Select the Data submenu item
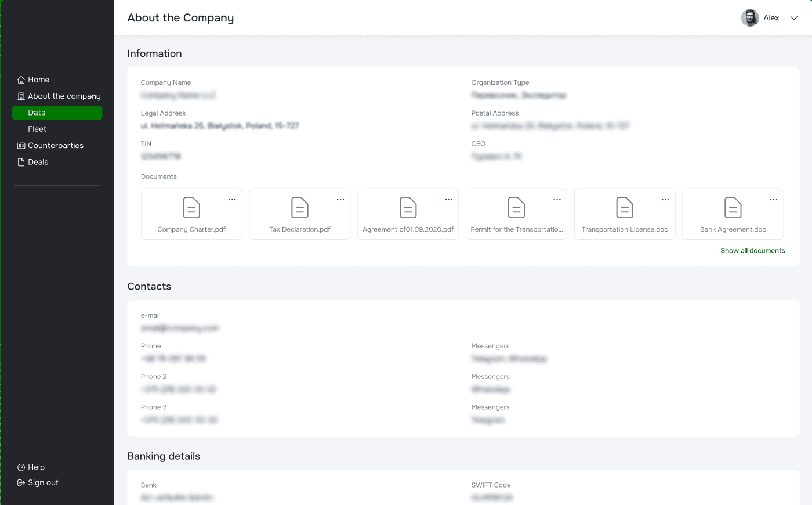 pos(57,113)
